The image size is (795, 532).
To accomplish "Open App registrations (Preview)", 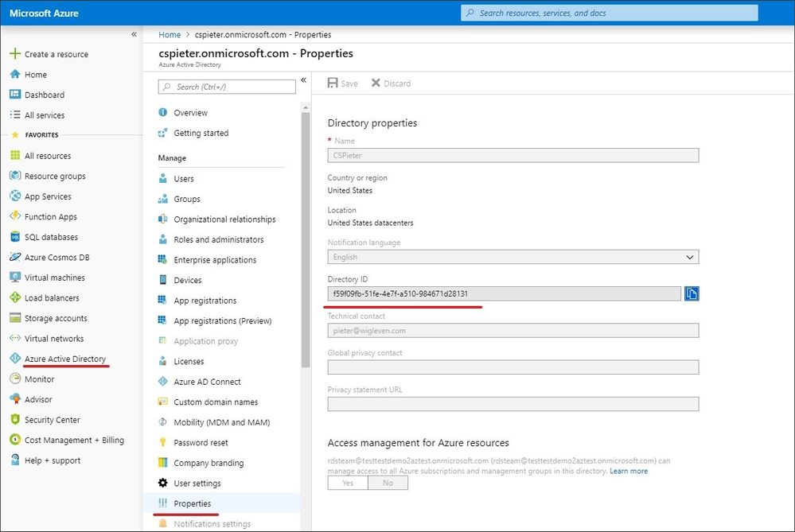I will coord(223,320).
